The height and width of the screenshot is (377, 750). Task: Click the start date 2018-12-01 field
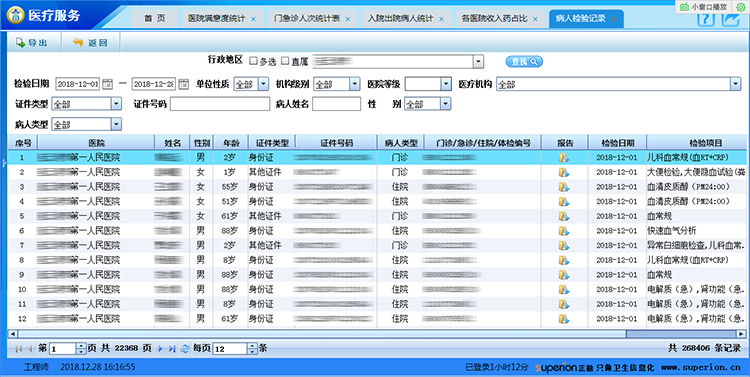point(77,84)
